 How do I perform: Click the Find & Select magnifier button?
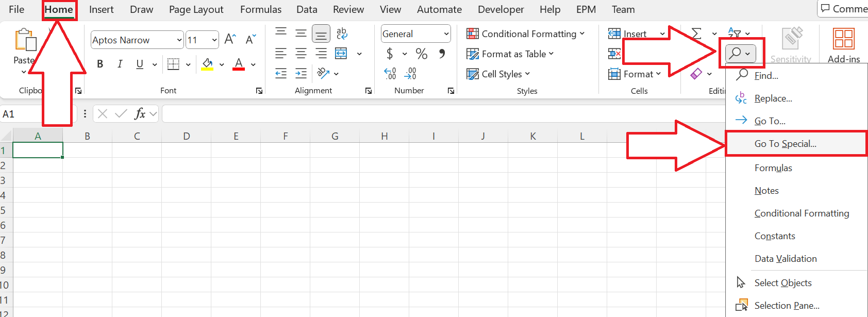point(741,53)
